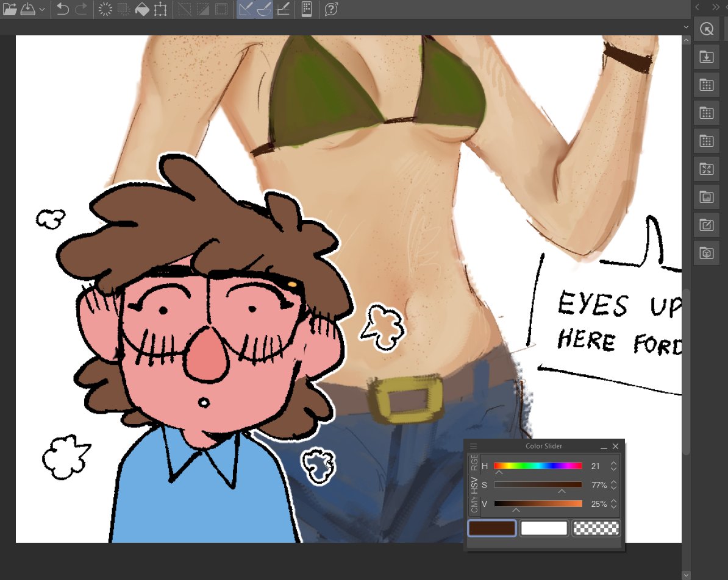Screen dimensions: 728x580
Task: Open Color Slider palette menu icon
Action: click(474, 447)
